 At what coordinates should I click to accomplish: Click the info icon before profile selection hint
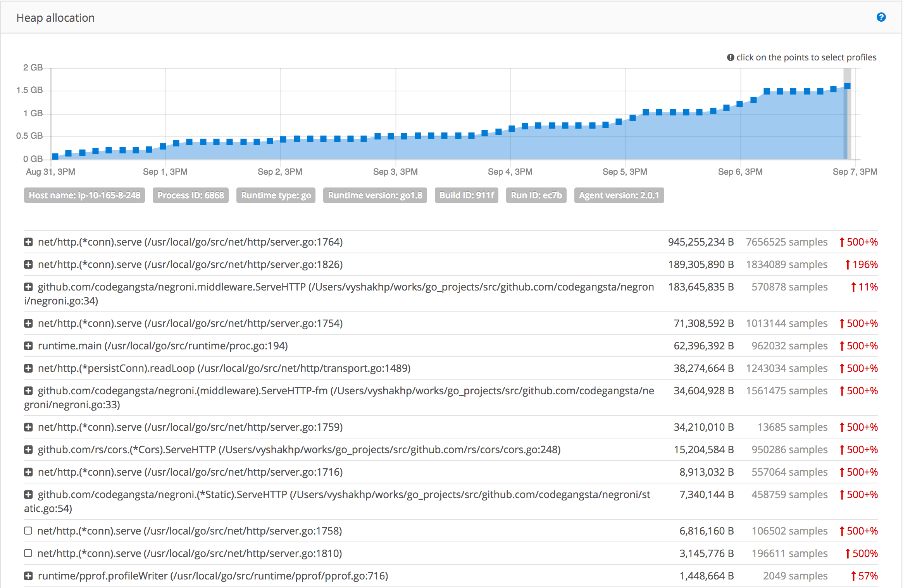click(731, 57)
